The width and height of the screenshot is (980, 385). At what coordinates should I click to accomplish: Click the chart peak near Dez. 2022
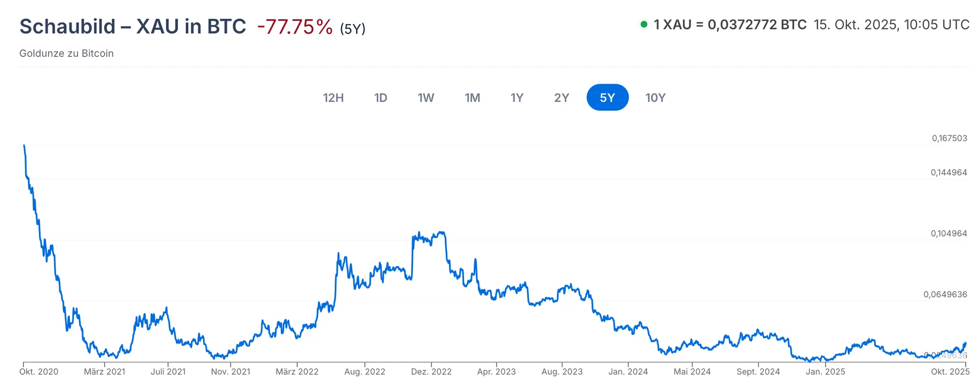441,233
